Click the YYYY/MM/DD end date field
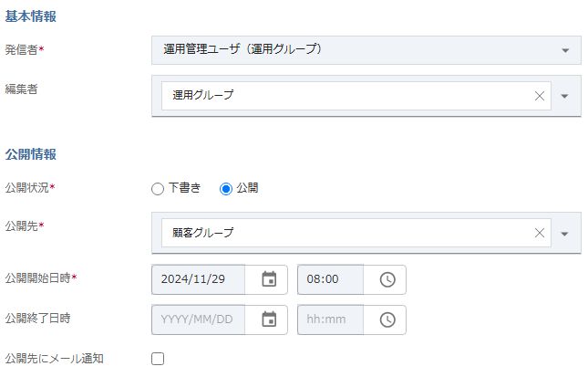Viewport: 588px width, 377px height. [x=201, y=319]
